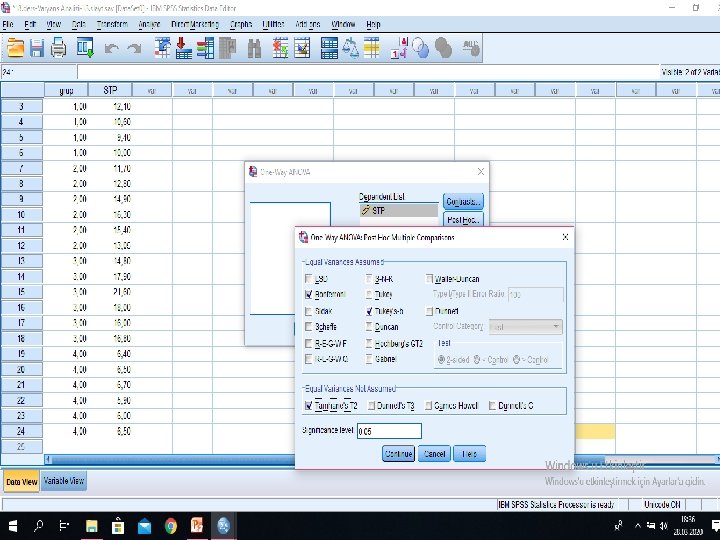
Task: Open the Variables info icon
Action: (x=205, y=48)
